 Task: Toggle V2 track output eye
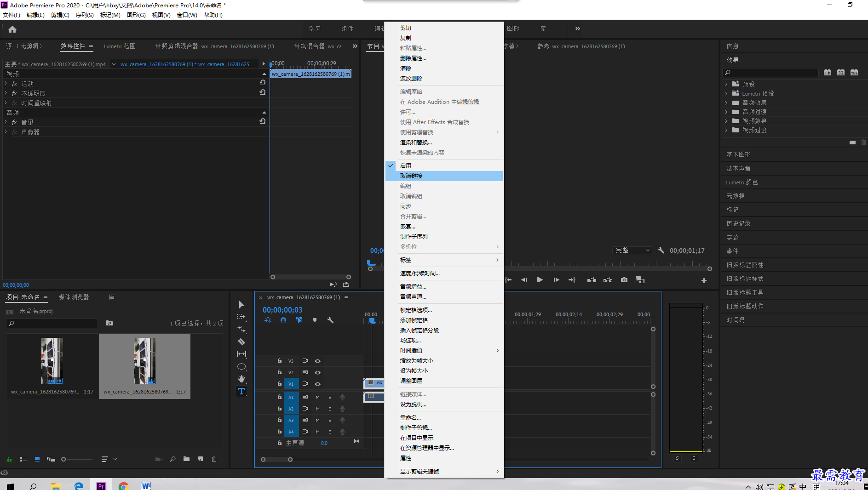317,372
